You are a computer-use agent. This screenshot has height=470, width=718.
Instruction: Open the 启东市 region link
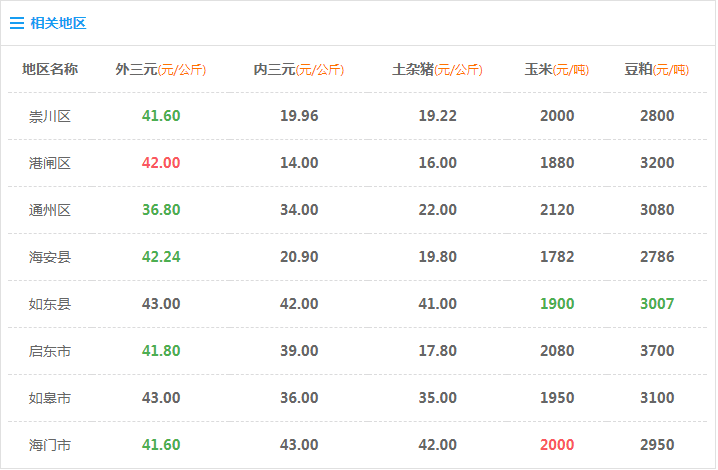50,351
